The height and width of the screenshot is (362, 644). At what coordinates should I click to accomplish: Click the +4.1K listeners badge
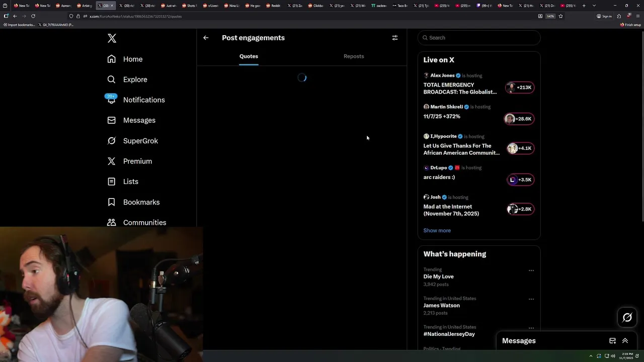click(520, 148)
